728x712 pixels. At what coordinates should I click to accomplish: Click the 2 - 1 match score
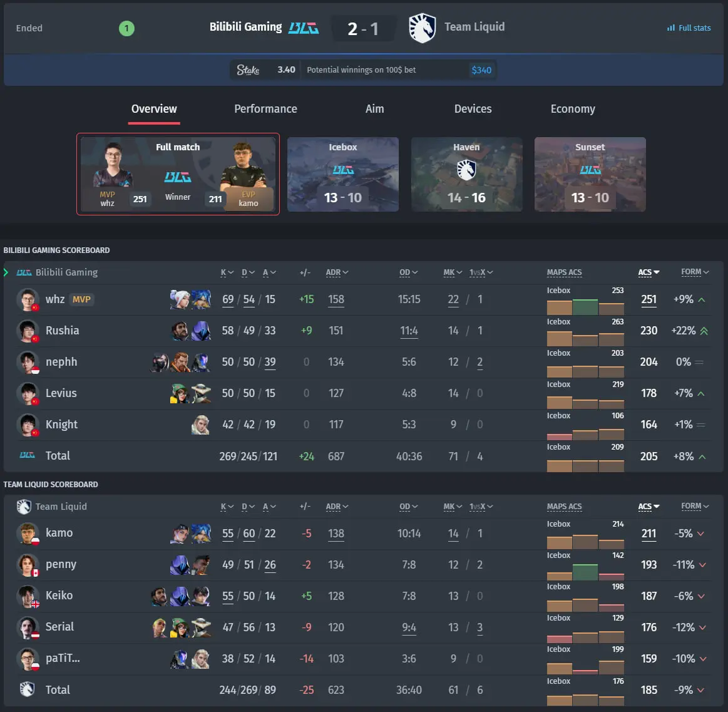(363, 29)
